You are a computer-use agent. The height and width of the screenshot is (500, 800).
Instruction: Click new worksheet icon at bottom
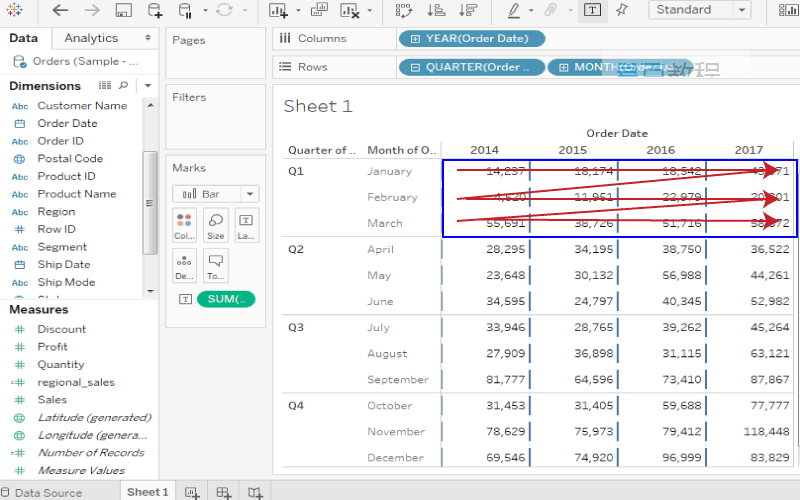click(x=192, y=492)
